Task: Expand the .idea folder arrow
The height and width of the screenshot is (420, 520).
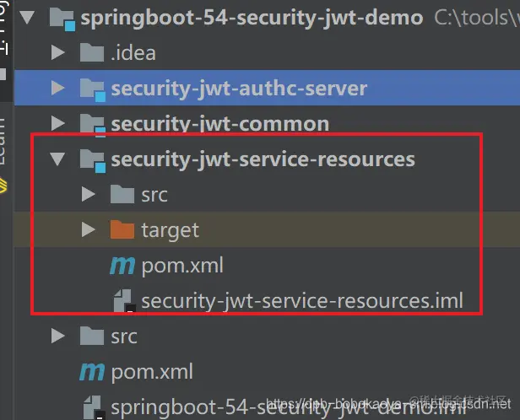Action: (58, 52)
